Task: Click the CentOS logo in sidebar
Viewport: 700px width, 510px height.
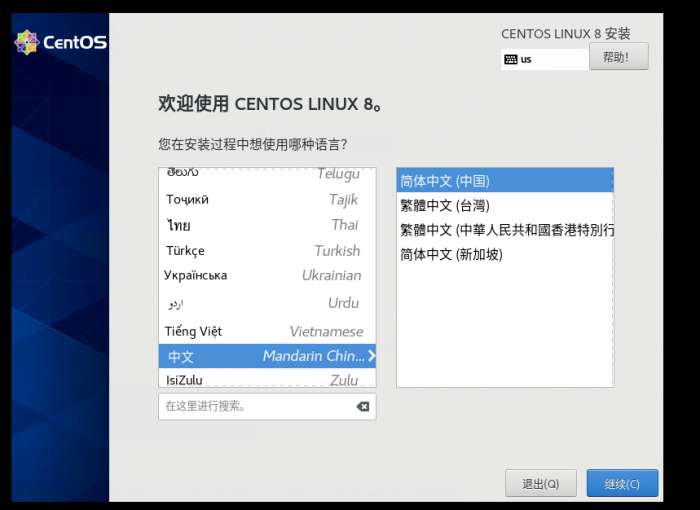Action: point(61,42)
